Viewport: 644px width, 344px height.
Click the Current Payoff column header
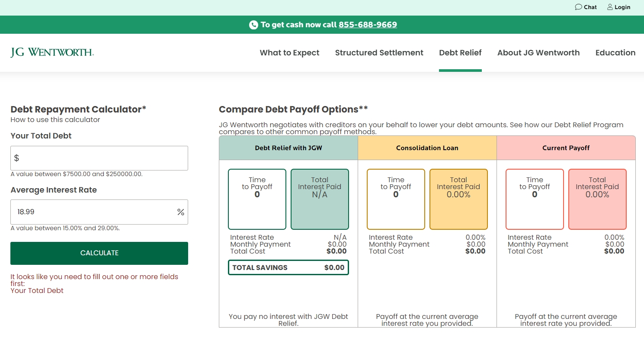click(x=566, y=148)
